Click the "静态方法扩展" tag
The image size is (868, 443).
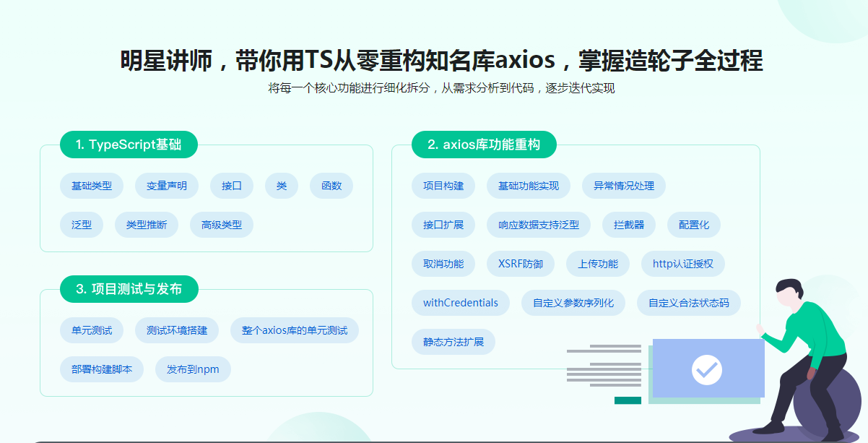pos(454,342)
